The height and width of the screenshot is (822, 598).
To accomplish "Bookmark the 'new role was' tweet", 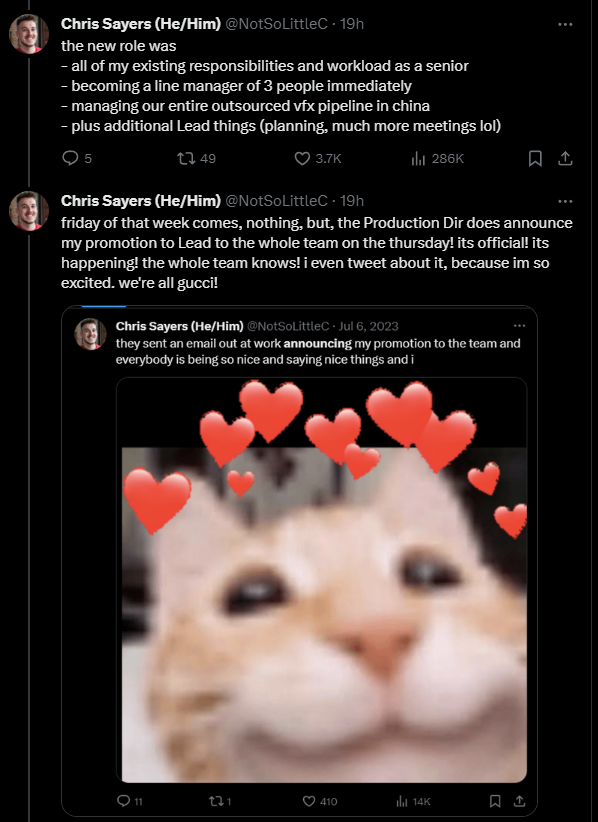I will [x=535, y=158].
